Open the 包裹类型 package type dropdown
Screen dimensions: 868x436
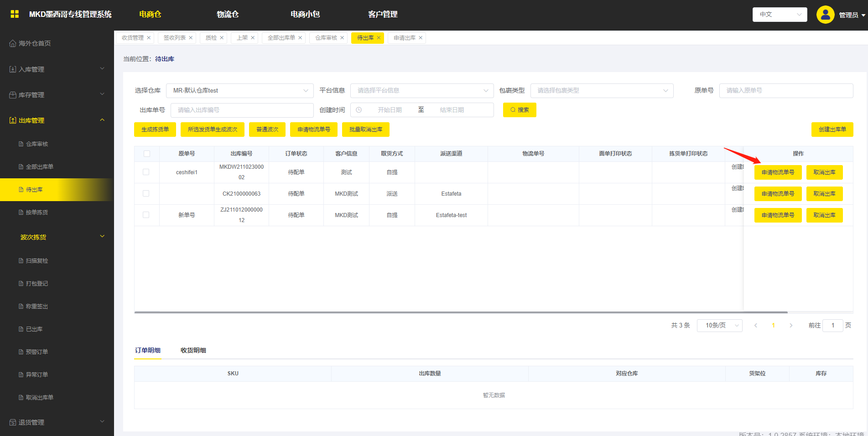click(602, 91)
